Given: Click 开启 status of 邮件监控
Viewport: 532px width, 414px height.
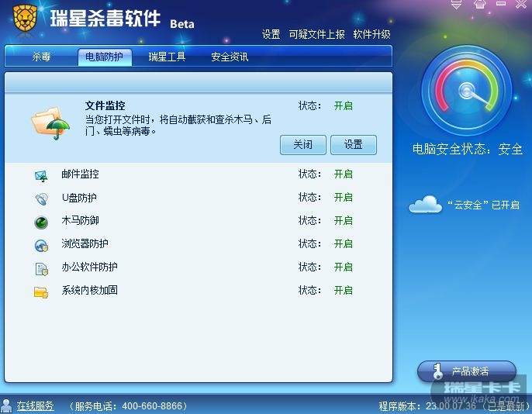Looking at the screenshot, I should pyautogui.click(x=344, y=174).
